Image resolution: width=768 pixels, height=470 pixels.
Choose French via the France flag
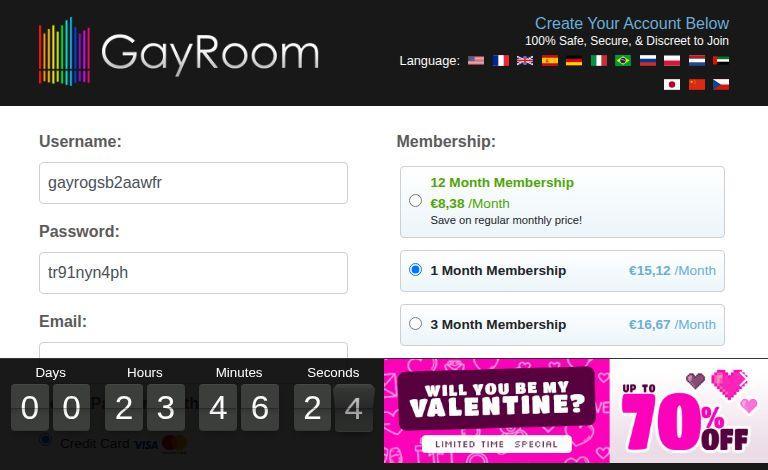[x=501, y=61]
